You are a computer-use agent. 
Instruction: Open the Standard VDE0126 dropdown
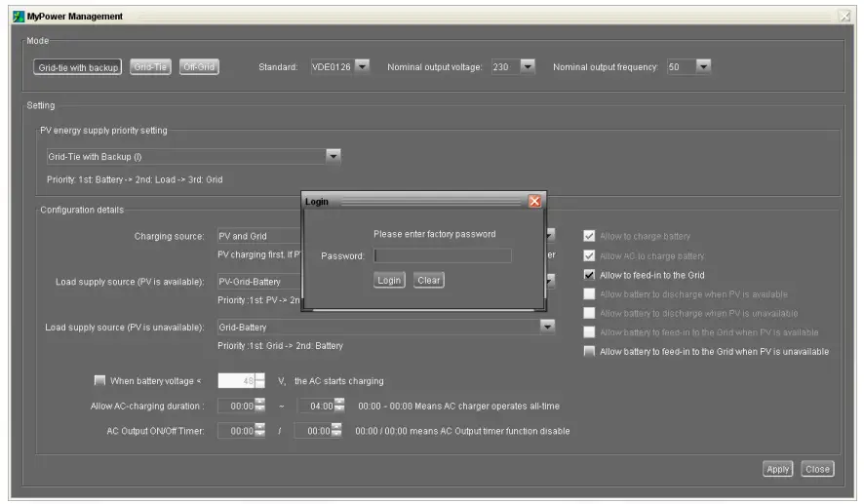point(362,66)
